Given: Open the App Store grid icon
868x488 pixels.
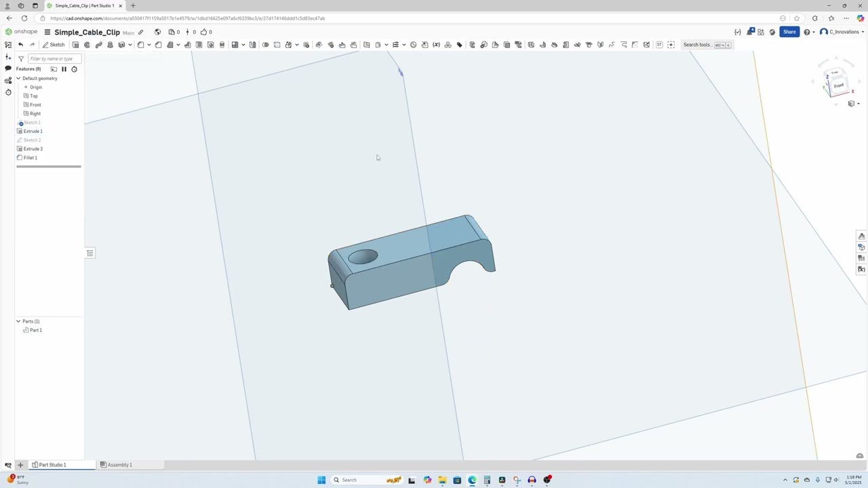Looking at the screenshot, I should pos(761,32).
